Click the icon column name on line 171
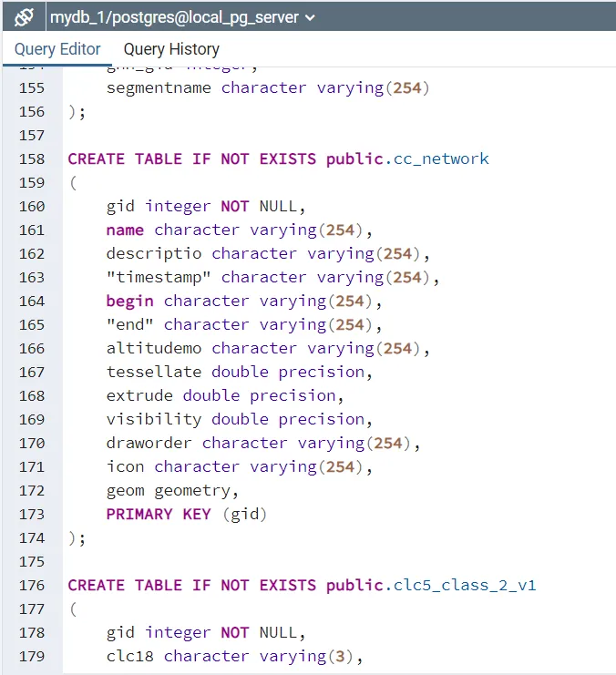This screenshot has height=675, width=616. (x=126, y=466)
